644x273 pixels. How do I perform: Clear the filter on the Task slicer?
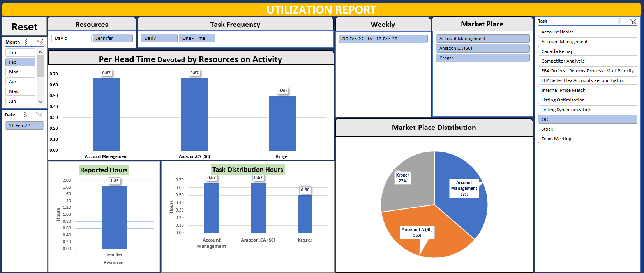click(x=633, y=21)
